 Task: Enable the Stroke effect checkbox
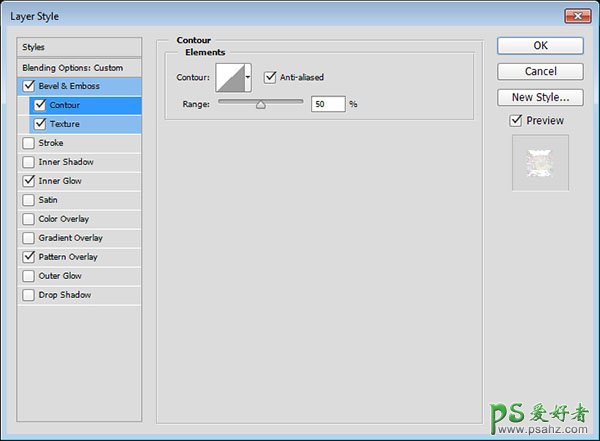click(x=28, y=143)
